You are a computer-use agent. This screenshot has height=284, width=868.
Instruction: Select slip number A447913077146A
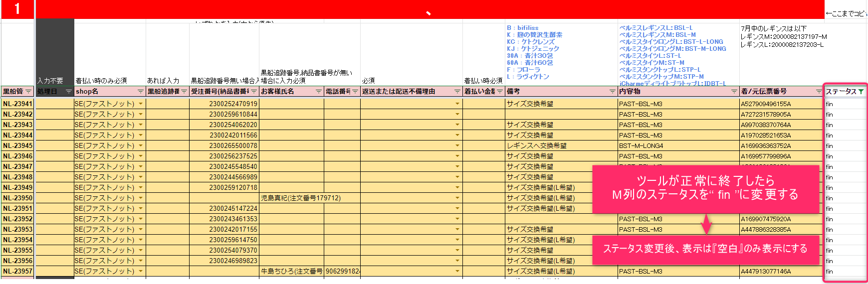pos(766,271)
